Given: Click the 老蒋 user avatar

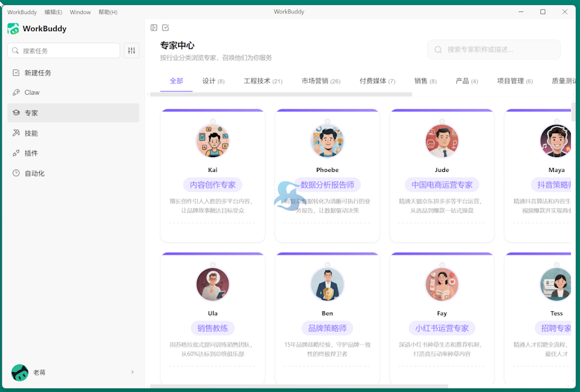Looking at the screenshot, I should tap(20, 372).
